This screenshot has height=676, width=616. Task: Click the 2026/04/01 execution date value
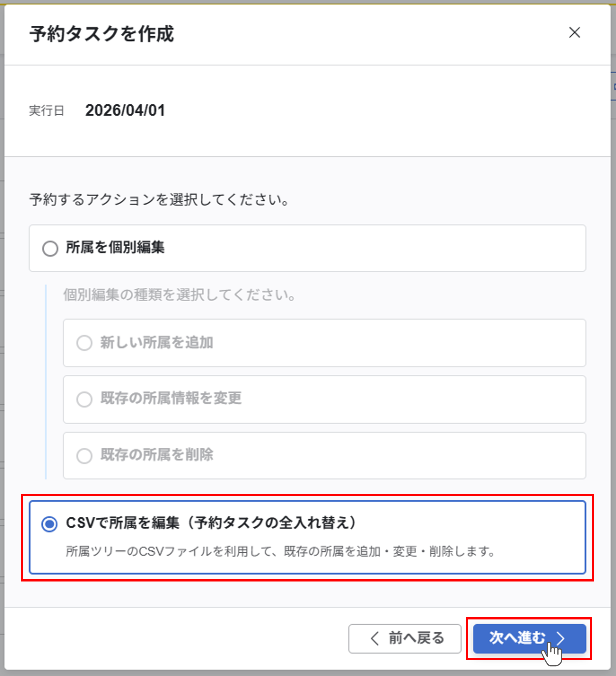[125, 110]
